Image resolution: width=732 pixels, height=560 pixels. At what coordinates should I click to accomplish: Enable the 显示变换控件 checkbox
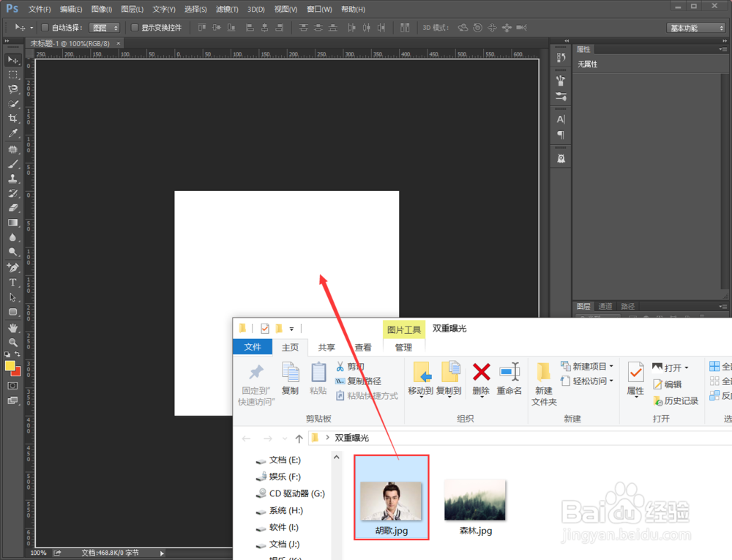click(135, 28)
